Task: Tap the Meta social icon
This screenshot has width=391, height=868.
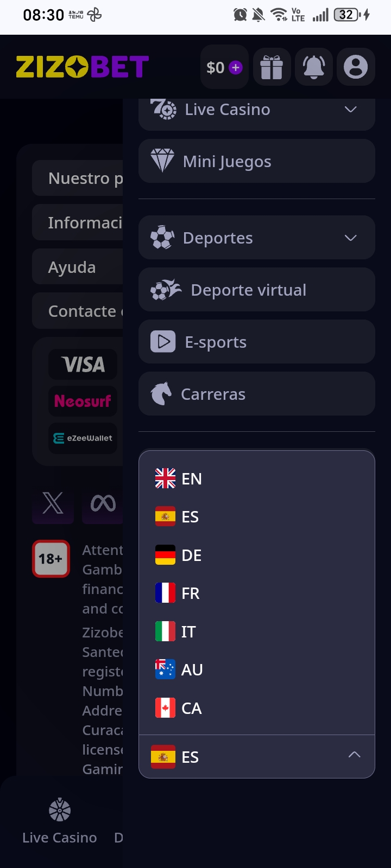Action: pos(103,503)
